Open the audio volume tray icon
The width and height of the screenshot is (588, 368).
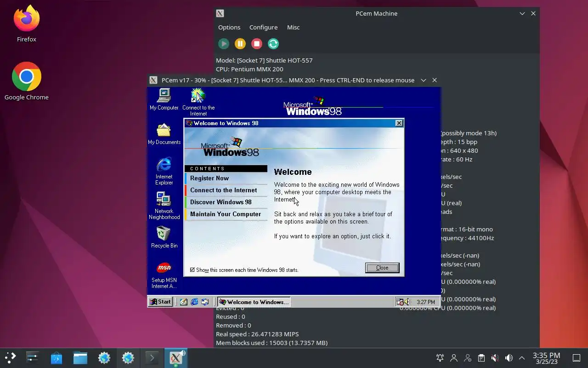[x=509, y=358]
